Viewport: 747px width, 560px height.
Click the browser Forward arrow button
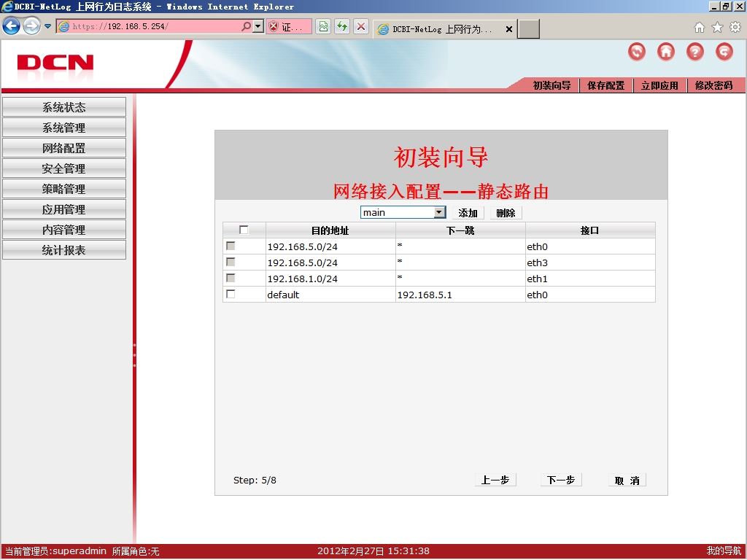click(31, 26)
